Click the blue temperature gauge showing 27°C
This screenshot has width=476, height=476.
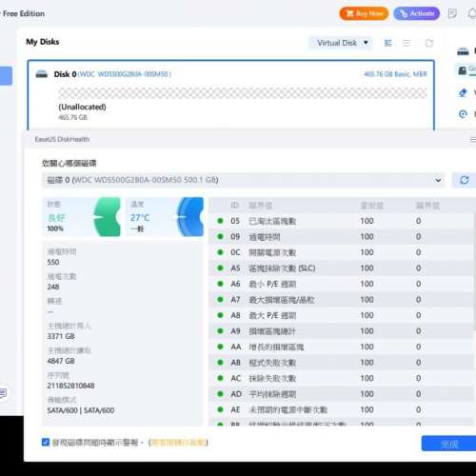coord(189,217)
